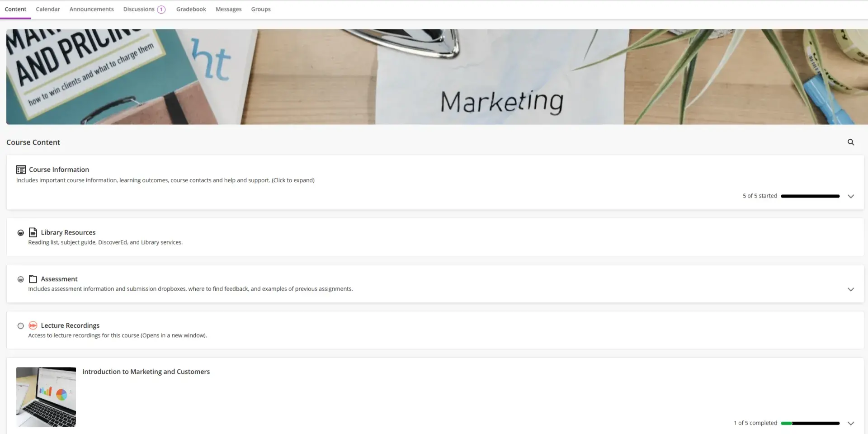Expand Introduction to Marketing module chevron
This screenshot has height=434, width=868.
coord(850,424)
